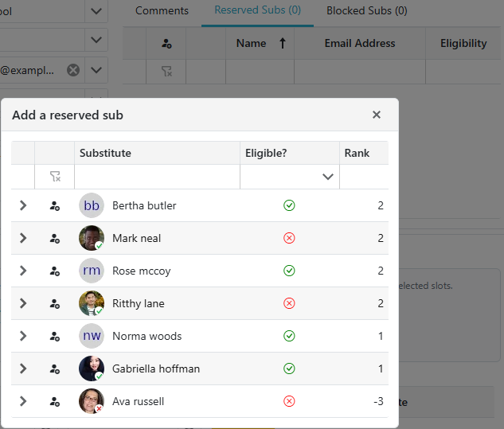
Task: Click Bertha butler bb avatar
Action: [x=92, y=205]
